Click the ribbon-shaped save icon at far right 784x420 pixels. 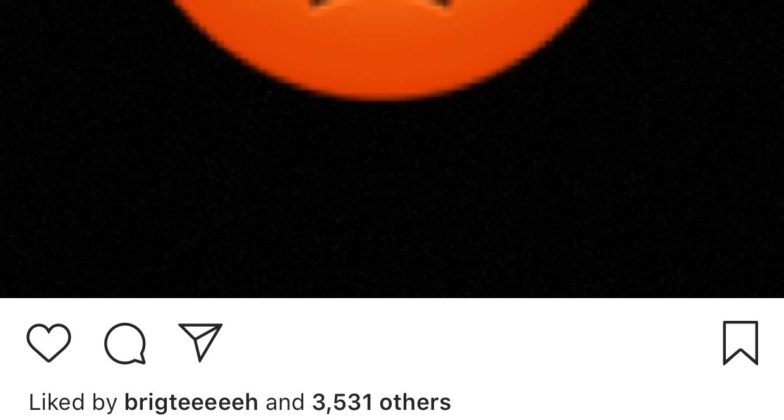click(x=740, y=343)
